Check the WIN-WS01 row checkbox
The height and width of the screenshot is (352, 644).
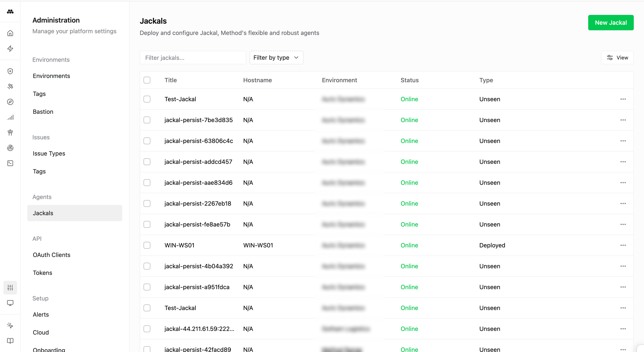147,245
